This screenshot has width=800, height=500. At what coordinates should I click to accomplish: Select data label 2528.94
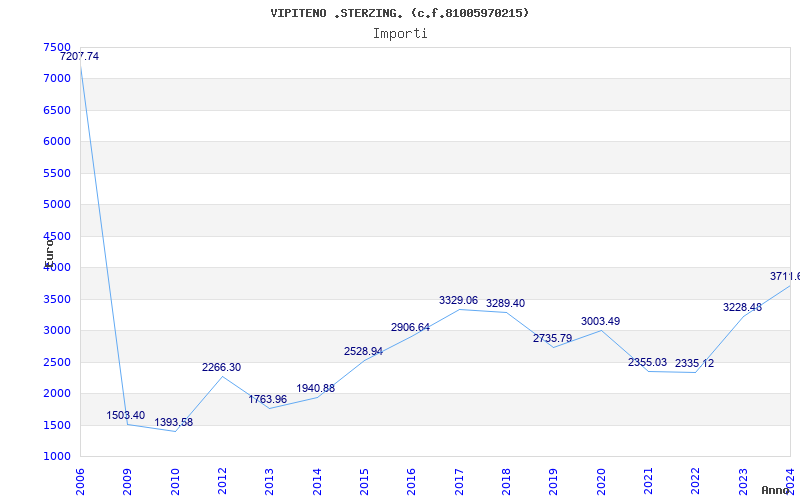coord(363,352)
